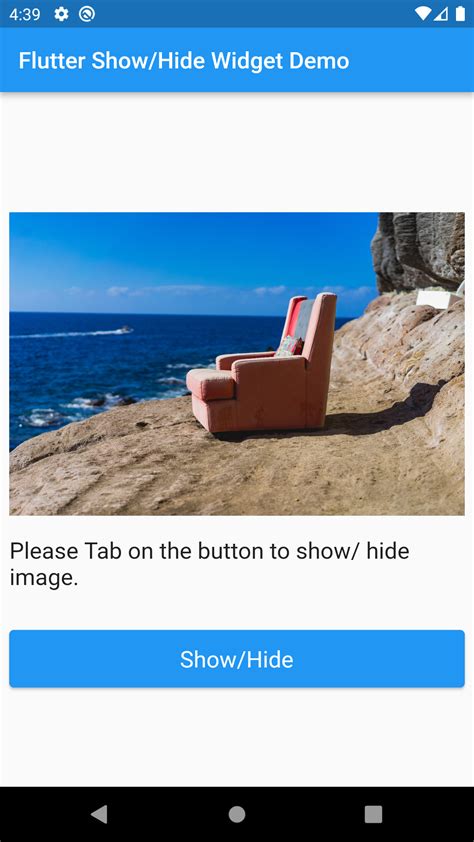Tap the circular Home navigation button

coord(237,814)
